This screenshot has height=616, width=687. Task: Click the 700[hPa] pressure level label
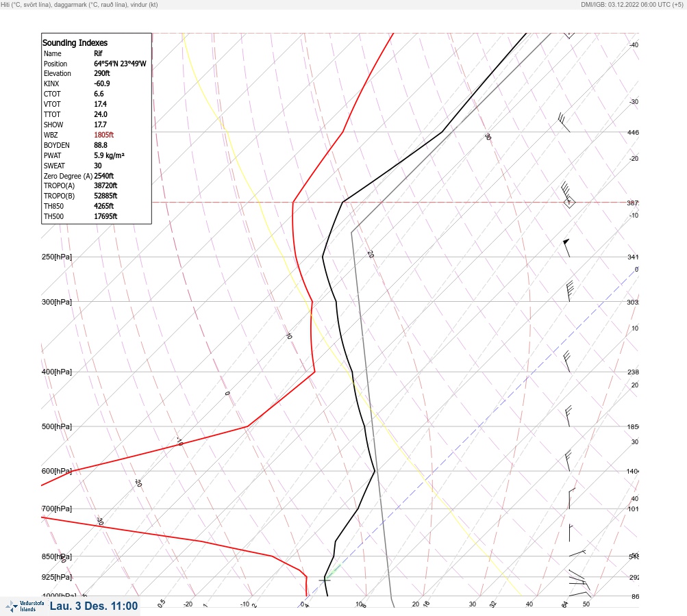coord(57,509)
